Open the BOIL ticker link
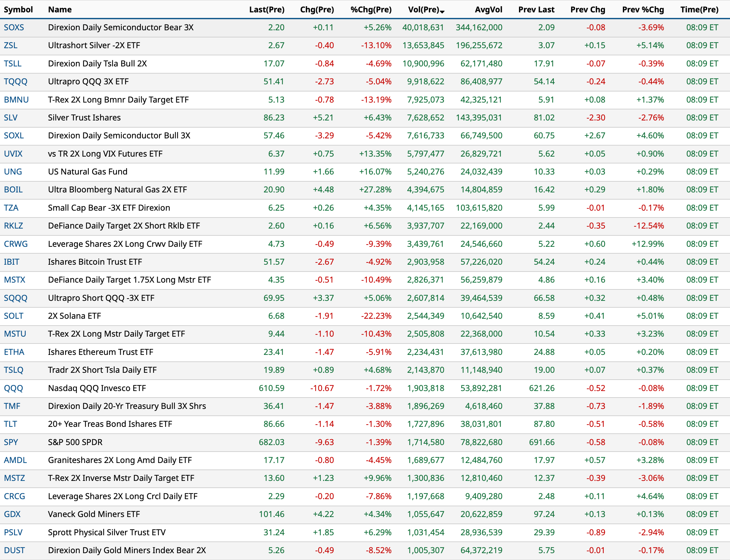Screen dimensions: 730x560 13,189
